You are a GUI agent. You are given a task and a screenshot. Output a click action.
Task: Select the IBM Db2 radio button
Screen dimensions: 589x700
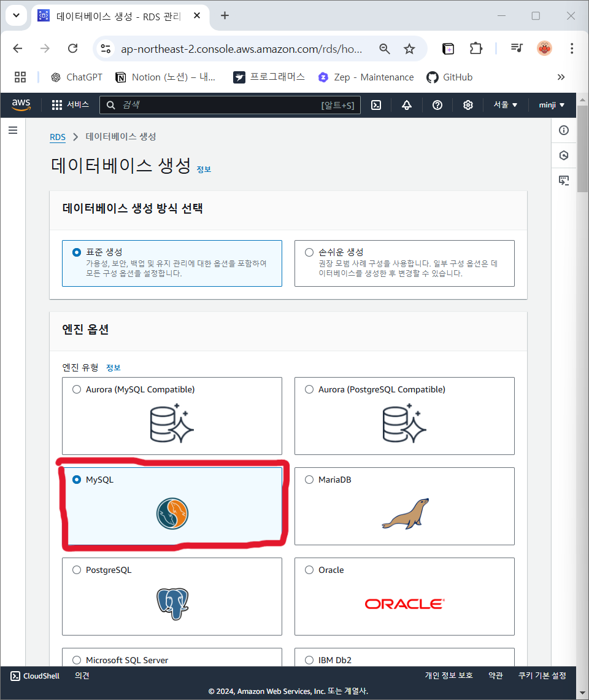[309, 660]
